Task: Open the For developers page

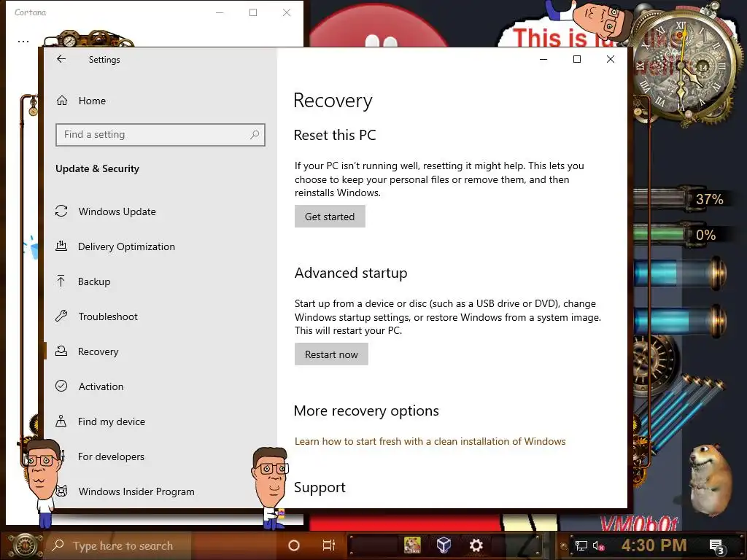Action: click(x=111, y=456)
